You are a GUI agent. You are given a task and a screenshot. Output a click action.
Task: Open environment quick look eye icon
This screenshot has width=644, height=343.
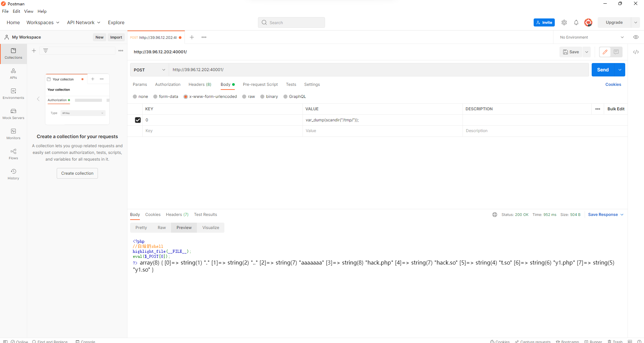click(x=636, y=37)
